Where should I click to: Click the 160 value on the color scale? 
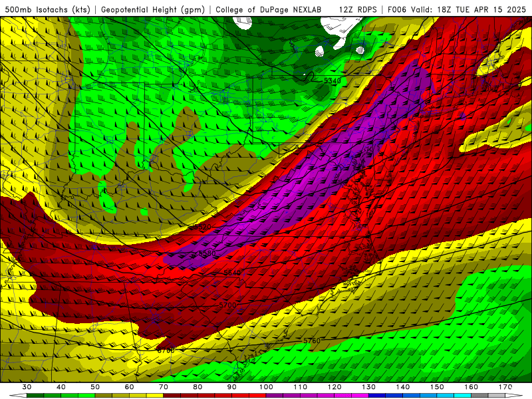[x=471, y=387]
